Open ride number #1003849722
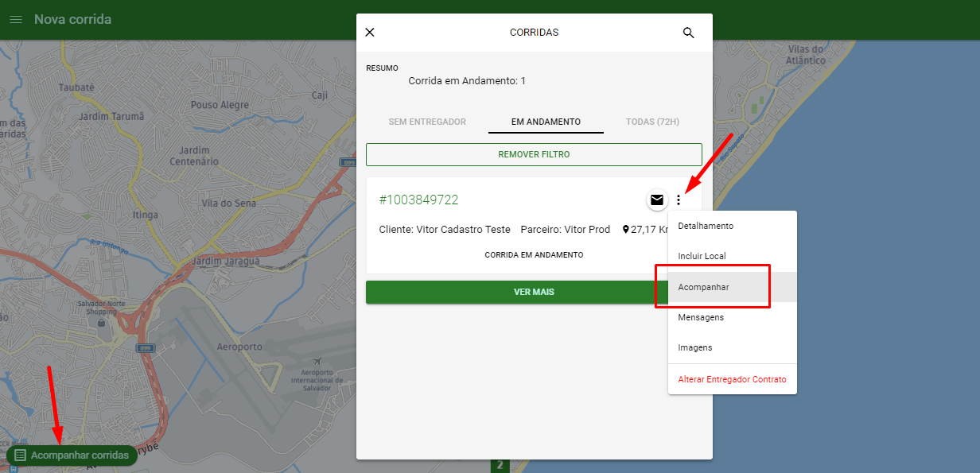 point(418,200)
